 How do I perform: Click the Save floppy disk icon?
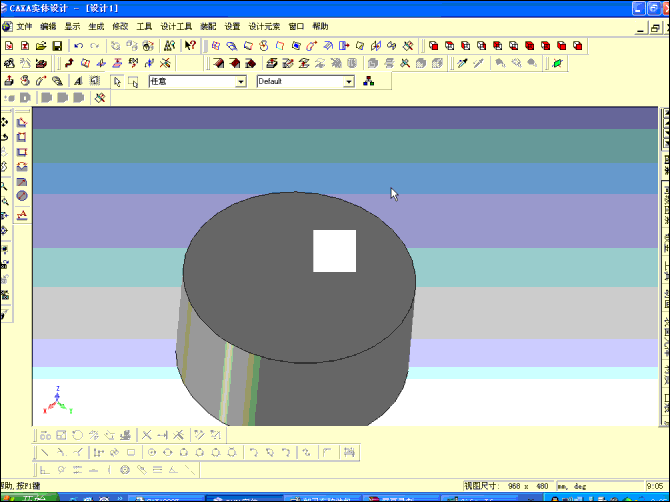click(x=57, y=46)
